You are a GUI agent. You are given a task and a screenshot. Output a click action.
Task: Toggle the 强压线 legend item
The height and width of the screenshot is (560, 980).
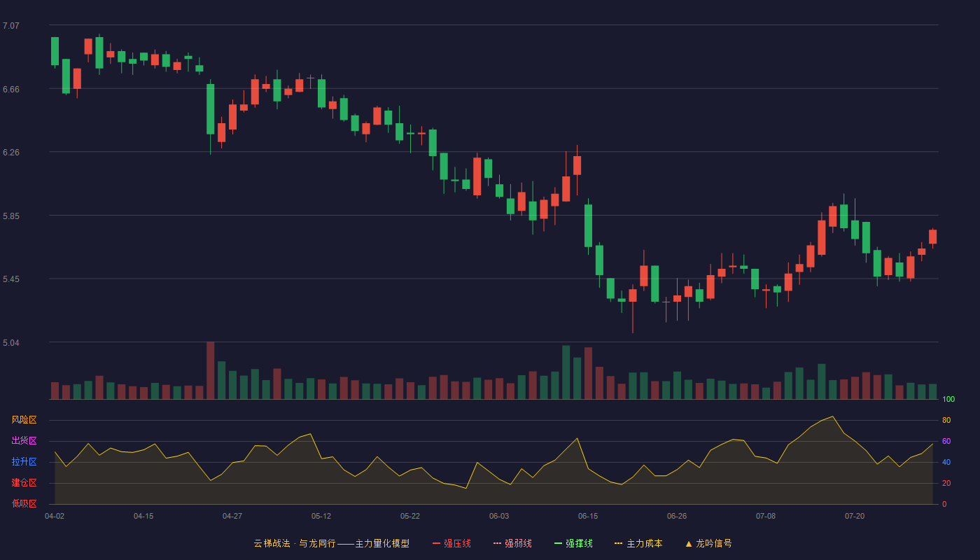tap(451, 543)
